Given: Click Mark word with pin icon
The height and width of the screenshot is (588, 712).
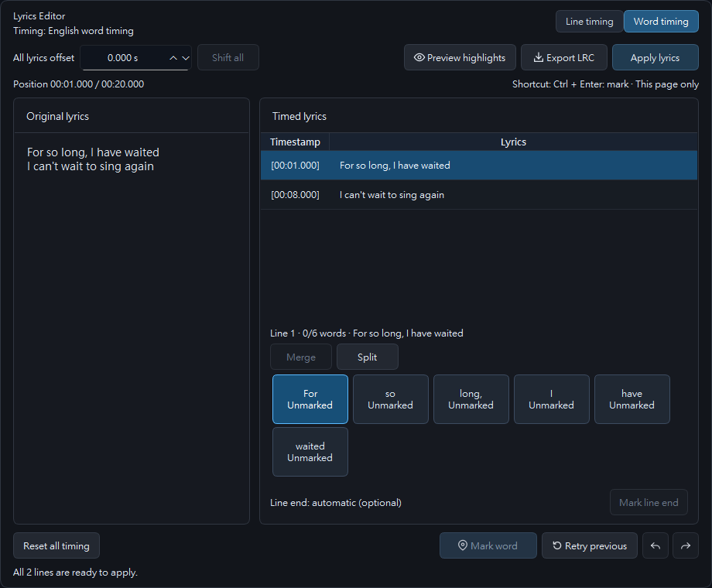Looking at the screenshot, I should [x=488, y=545].
